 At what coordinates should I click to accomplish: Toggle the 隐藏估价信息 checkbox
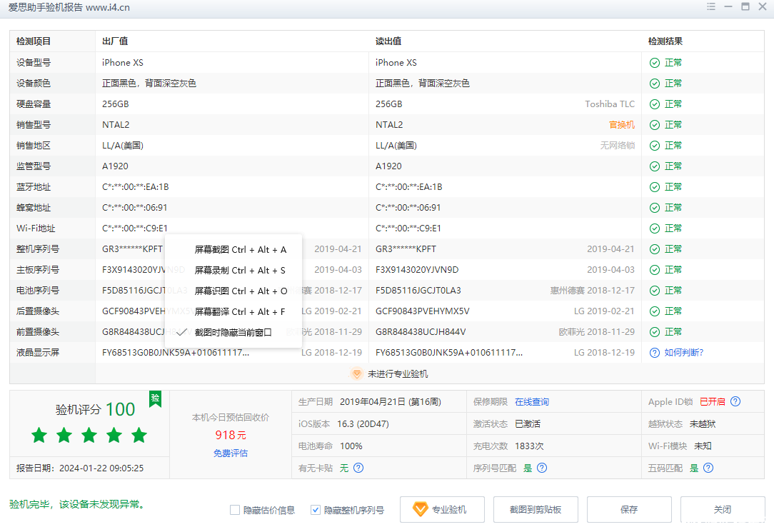tap(235, 510)
